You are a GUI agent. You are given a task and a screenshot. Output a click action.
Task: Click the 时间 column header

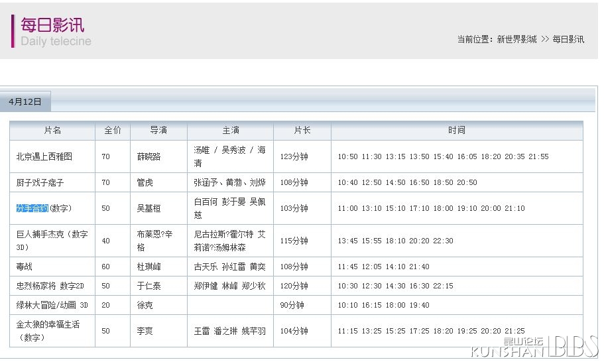(x=456, y=130)
